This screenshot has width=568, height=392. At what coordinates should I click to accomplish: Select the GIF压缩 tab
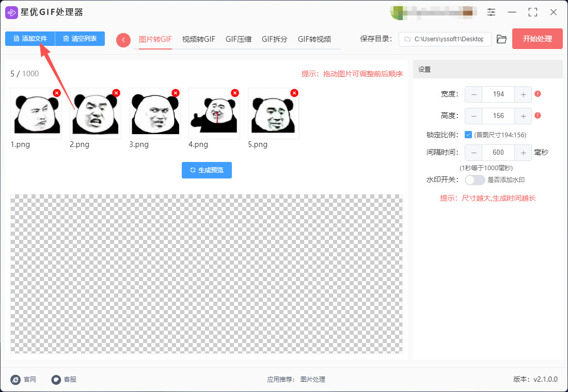239,39
